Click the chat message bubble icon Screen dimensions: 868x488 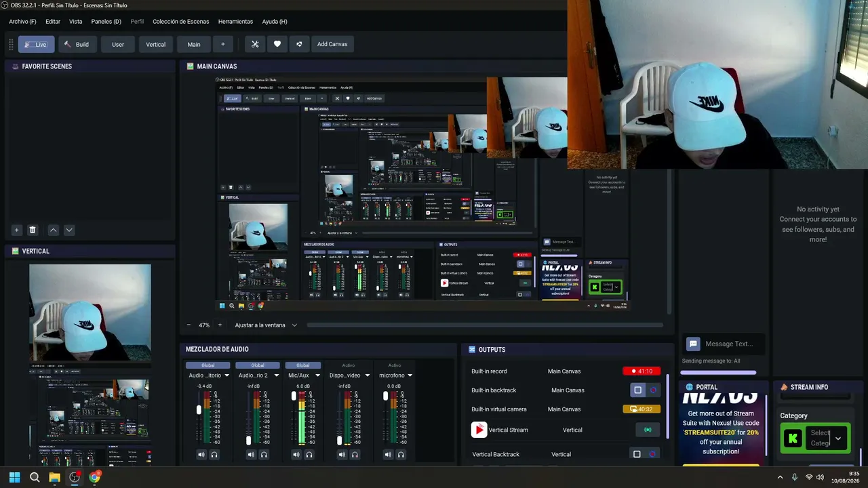(x=693, y=344)
